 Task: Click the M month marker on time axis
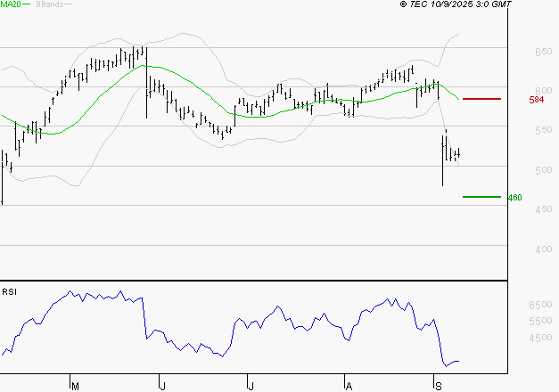click(x=76, y=385)
